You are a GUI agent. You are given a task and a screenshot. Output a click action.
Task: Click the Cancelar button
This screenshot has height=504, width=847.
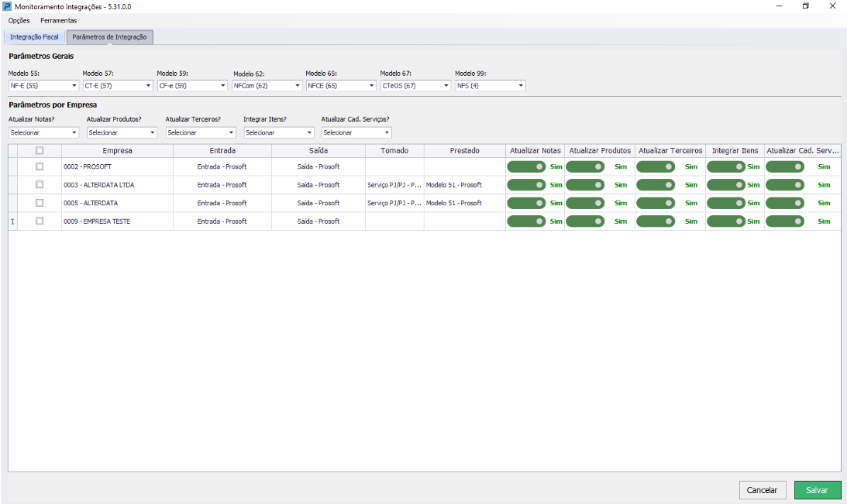pyautogui.click(x=763, y=490)
